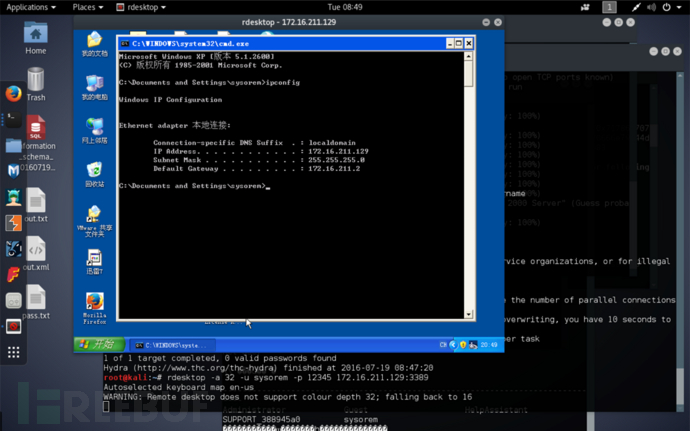Launch Armitage from the dock
Screen dimensions: 690x431
[x=14, y=197]
